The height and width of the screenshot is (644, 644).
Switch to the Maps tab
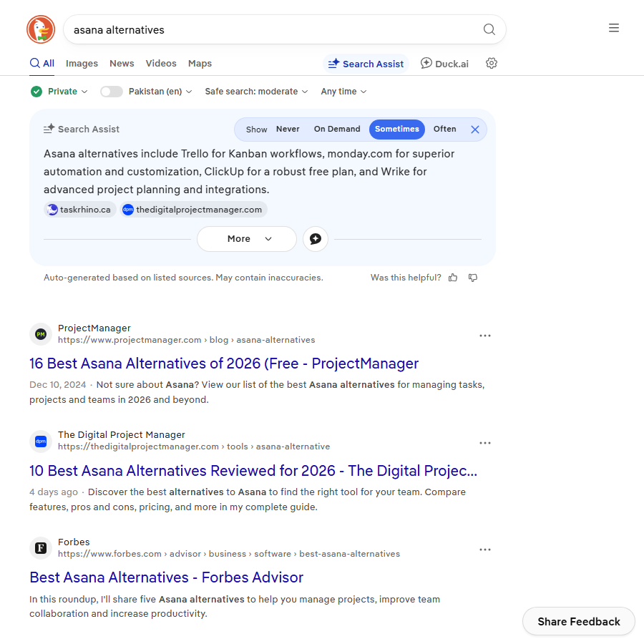coord(200,64)
